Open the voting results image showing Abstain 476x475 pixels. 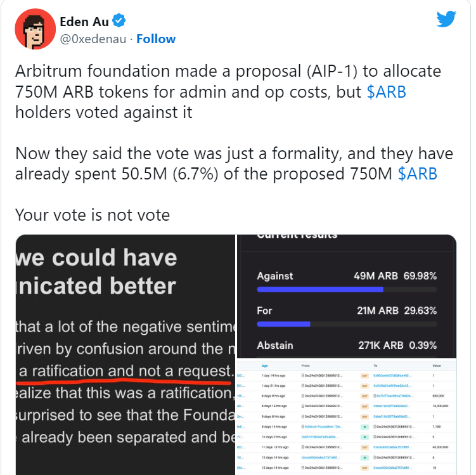click(347, 296)
